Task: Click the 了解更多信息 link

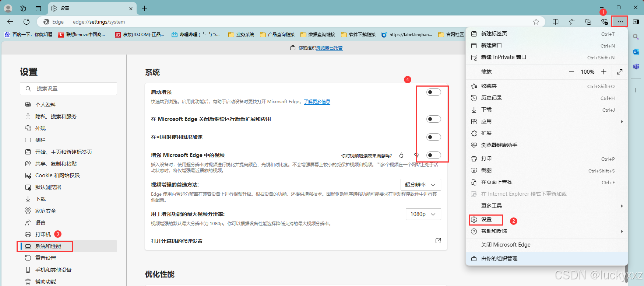Action: [317, 102]
